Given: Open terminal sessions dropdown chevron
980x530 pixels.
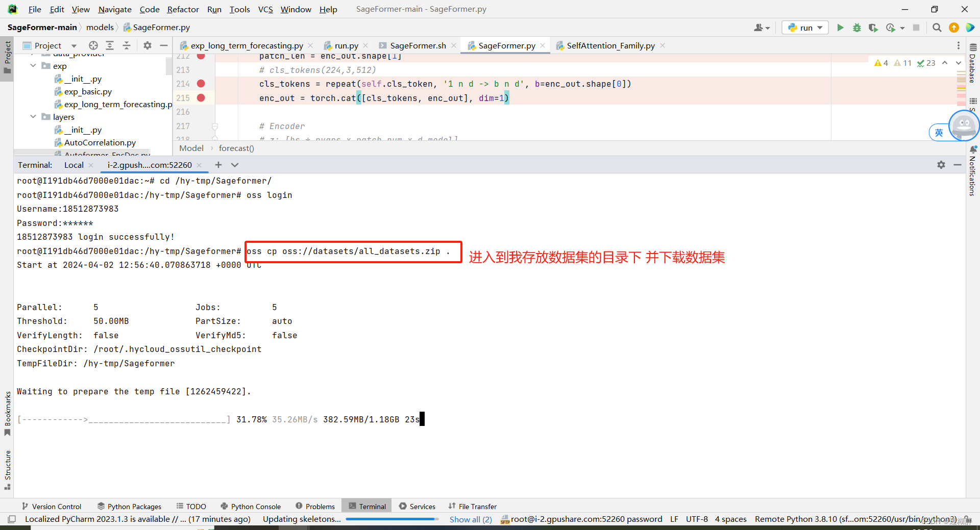Looking at the screenshot, I should (x=235, y=165).
